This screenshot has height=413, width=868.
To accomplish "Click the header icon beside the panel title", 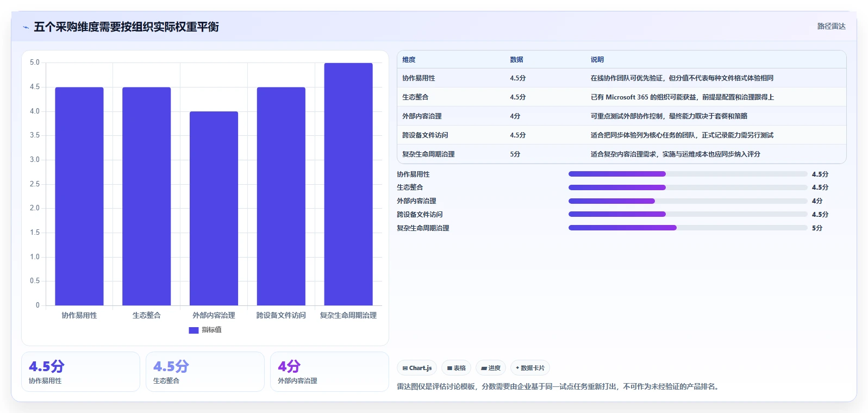I will point(26,27).
